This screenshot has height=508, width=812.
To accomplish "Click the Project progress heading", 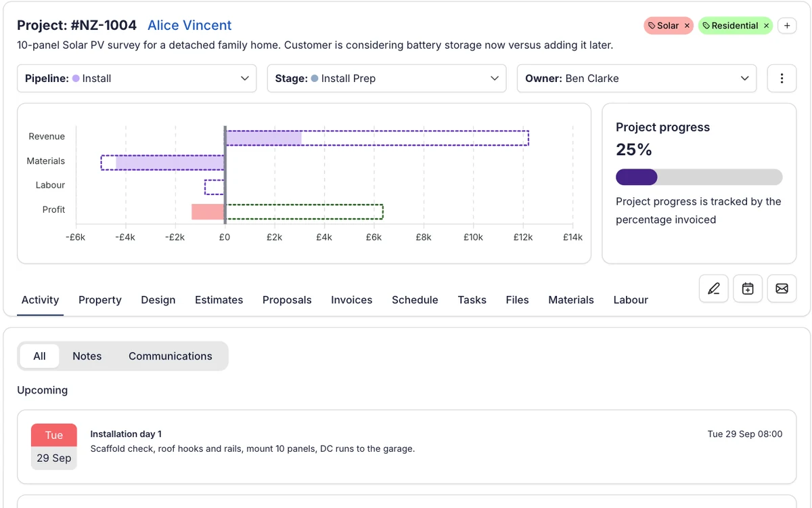I will click(662, 127).
